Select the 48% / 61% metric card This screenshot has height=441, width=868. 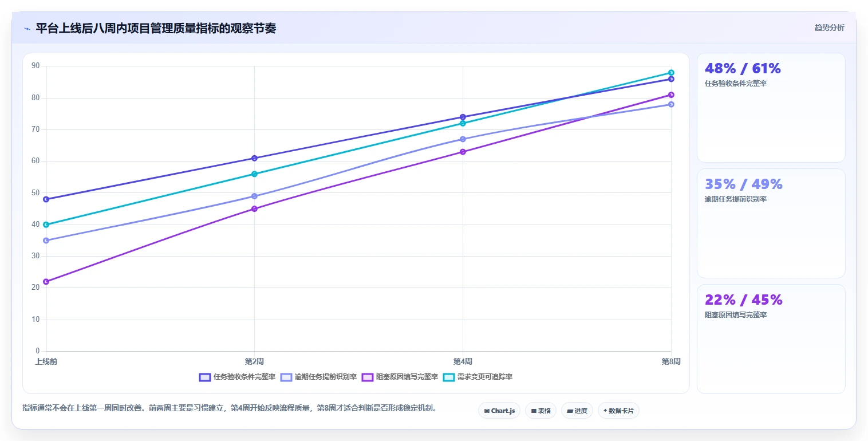coord(771,108)
